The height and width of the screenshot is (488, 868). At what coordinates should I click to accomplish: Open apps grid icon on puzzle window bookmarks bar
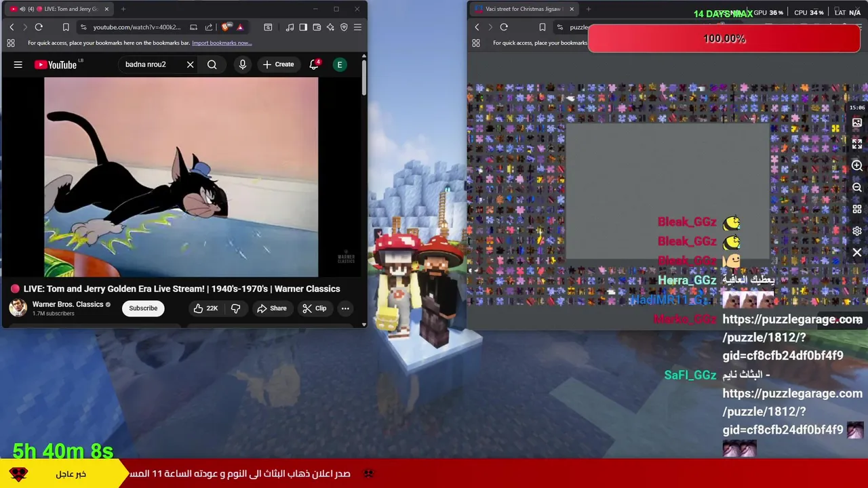(x=476, y=43)
